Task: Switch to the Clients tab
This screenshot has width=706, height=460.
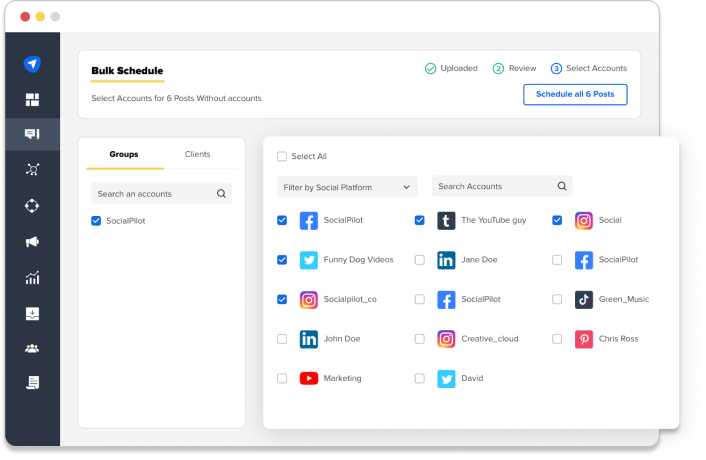Action: pyautogui.click(x=197, y=154)
